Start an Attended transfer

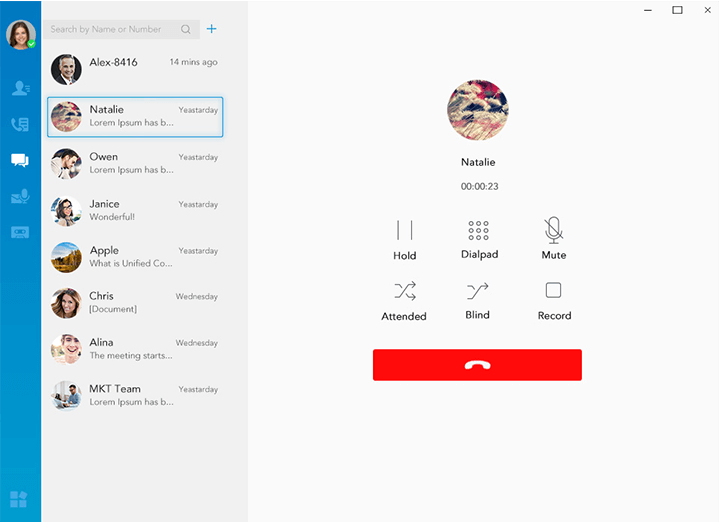404,301
